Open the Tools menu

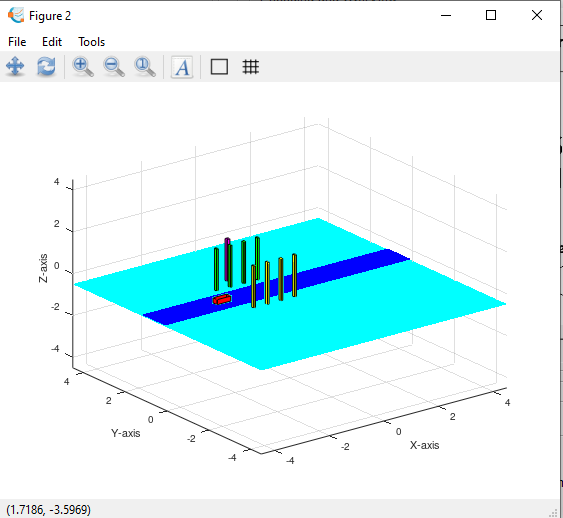point(92,42)
